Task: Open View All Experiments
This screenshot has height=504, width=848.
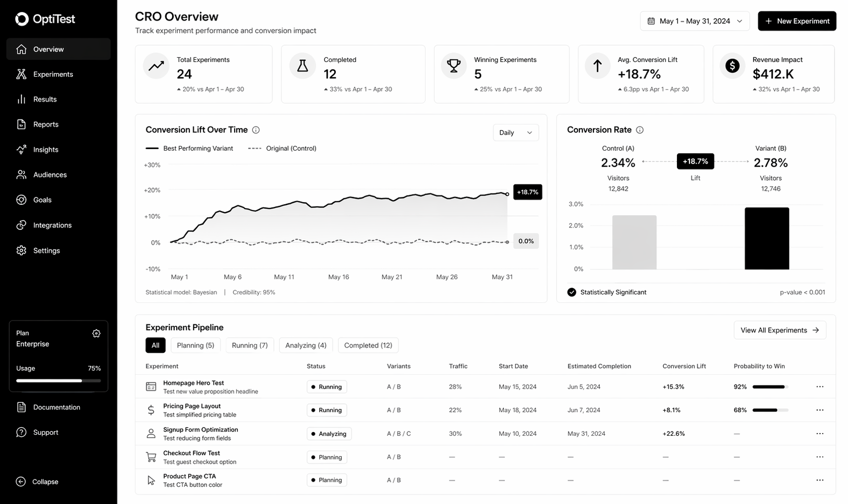Action: click(779, 330)
